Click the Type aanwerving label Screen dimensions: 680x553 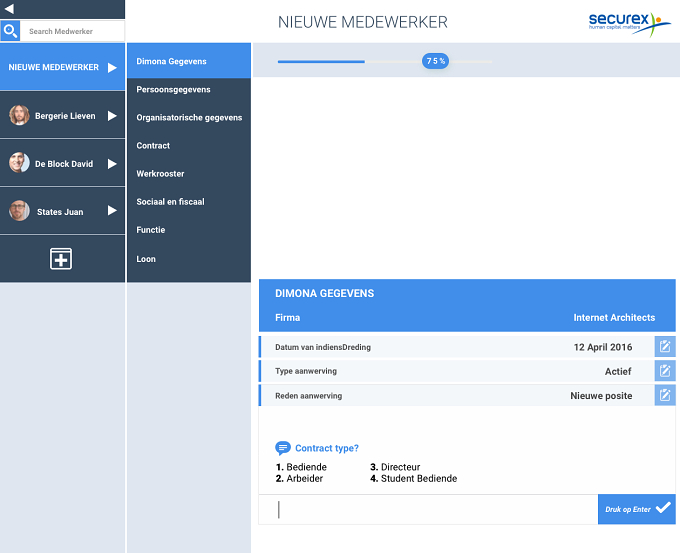306,371
